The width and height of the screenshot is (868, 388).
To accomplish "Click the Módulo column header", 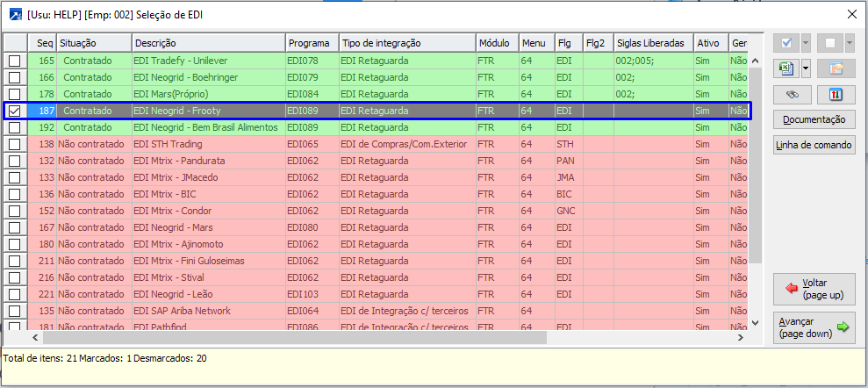I will tap(497, 43).
